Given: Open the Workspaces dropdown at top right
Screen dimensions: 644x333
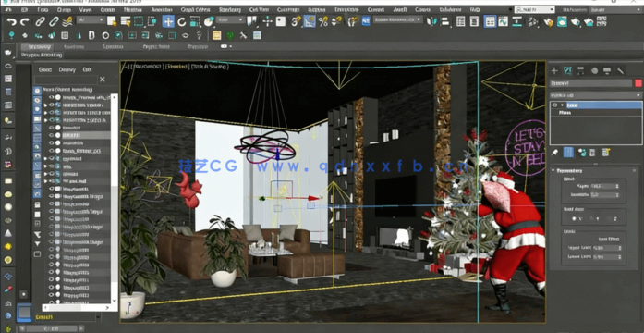Looking at the screenshot, I should click(x=614, y=9).
